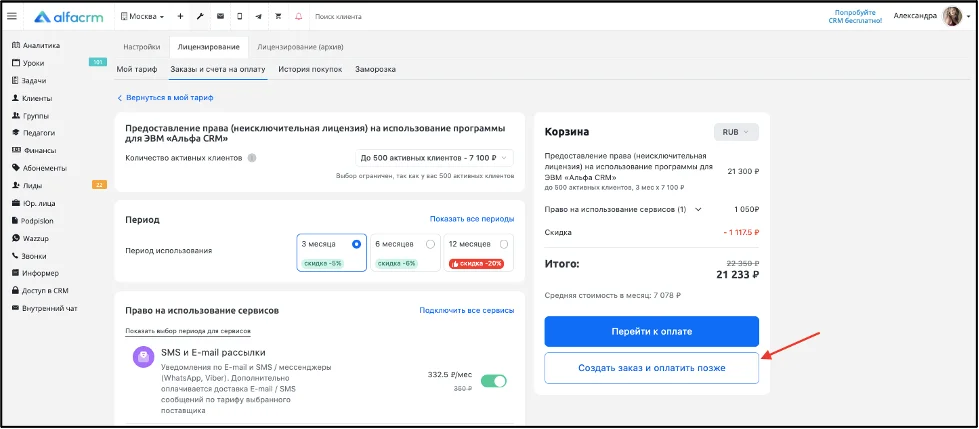Screen dimensions: 979x429
Task: Open the Москва branch dropdown
Action: [142, 17]
